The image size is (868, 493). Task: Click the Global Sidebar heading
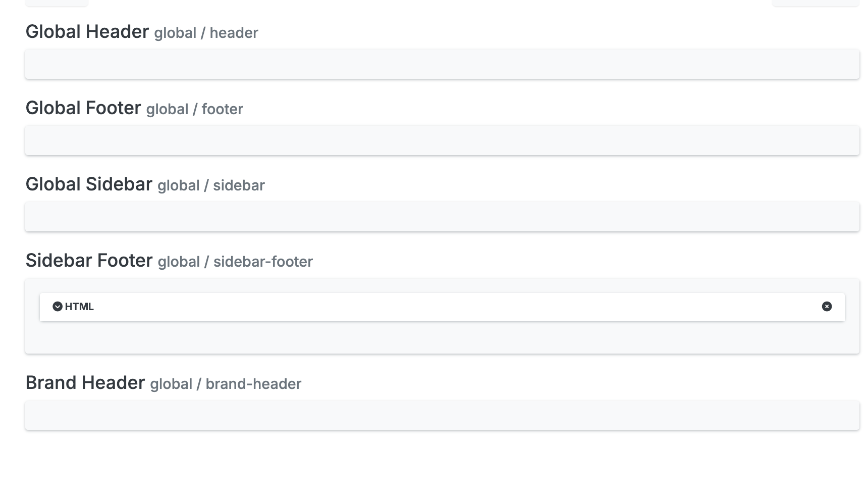point(89,184)
